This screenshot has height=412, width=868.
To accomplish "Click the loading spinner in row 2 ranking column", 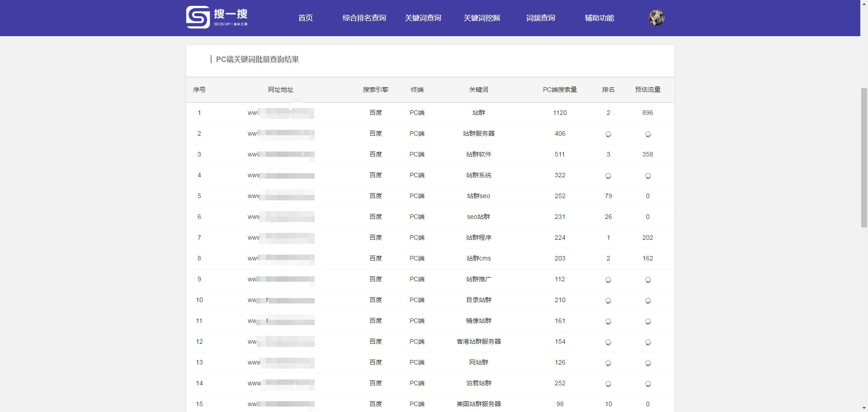I will [x=608, y=134].
